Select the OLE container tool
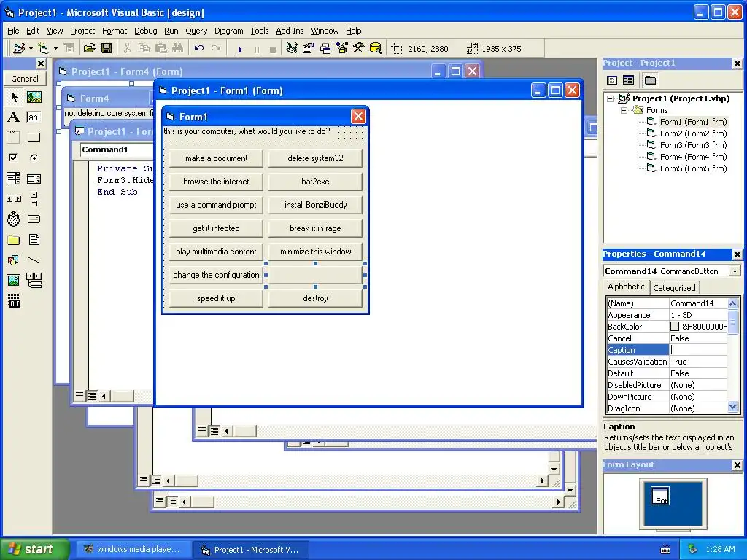747x560 pixels. pyautogui.click(x=14, y=300)
